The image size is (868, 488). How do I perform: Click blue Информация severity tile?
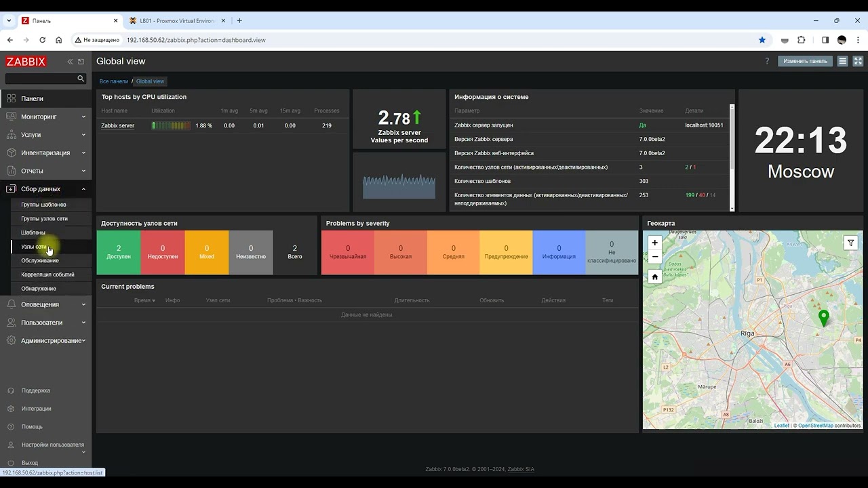pos(559,252)
